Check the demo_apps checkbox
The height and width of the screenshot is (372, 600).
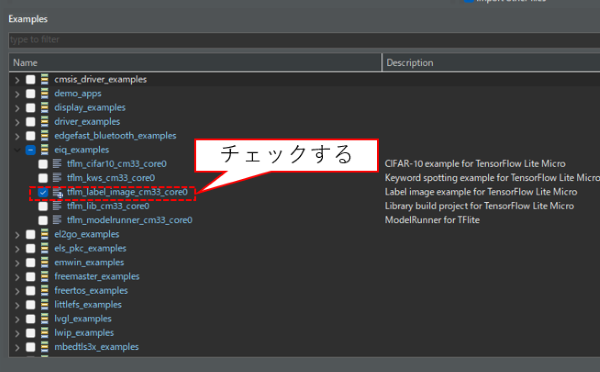coord(31,94)
